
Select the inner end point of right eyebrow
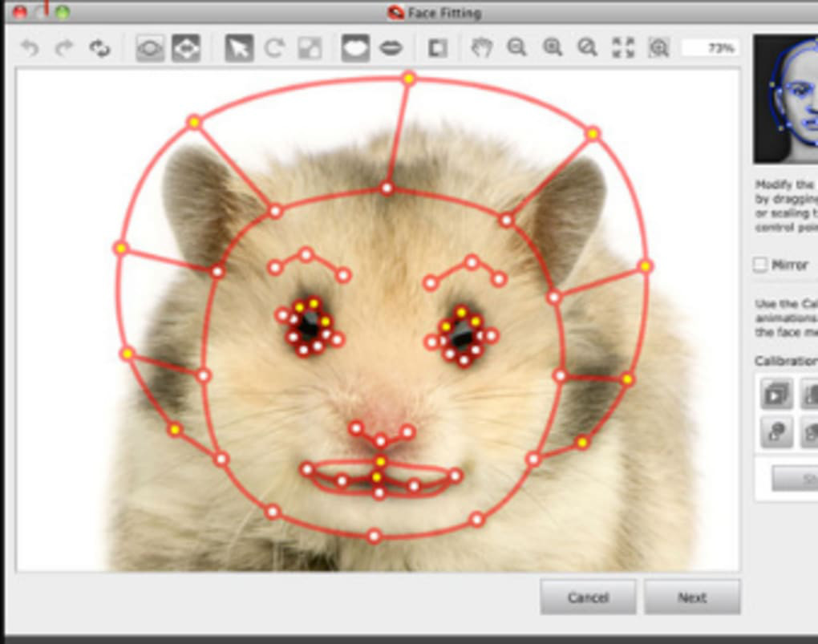pos(431,283)
